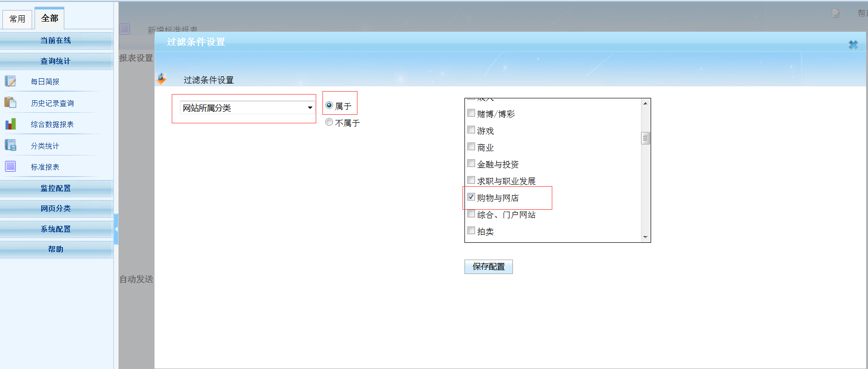This screenshot has height=369, width=868.
Task: Close the 过滤条件设置 dialog with X icon
Action: click(853, 45)
